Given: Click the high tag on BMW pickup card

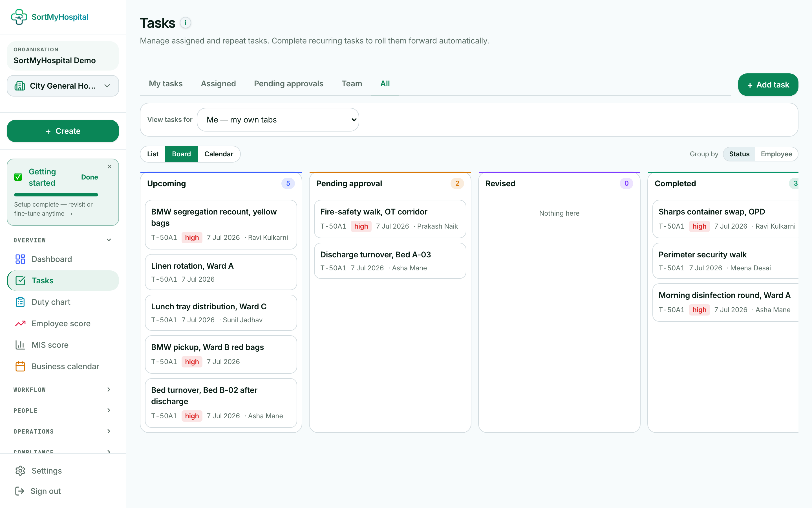Looking at the screenshot, I should [x=192, y=362].
